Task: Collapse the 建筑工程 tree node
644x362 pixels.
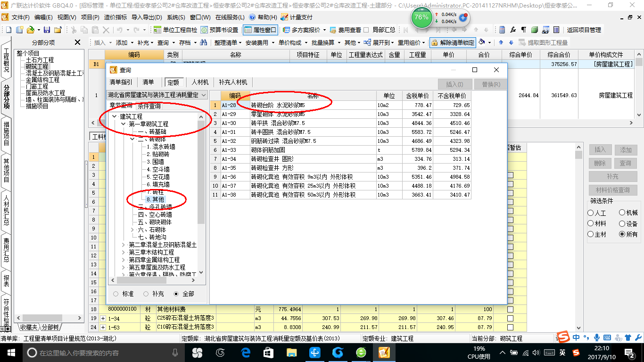Action: (115, 116)
